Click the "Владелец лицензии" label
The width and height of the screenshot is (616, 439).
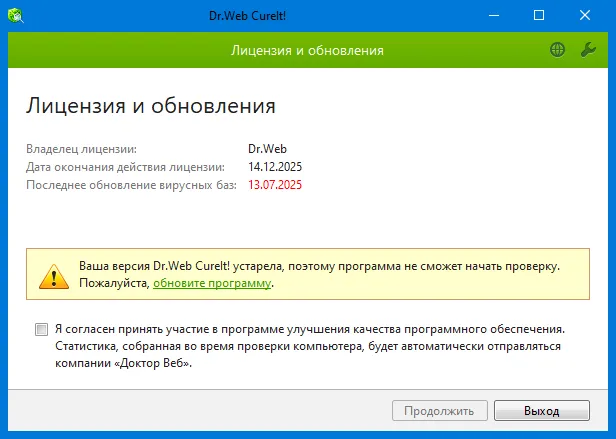(81, 149)
